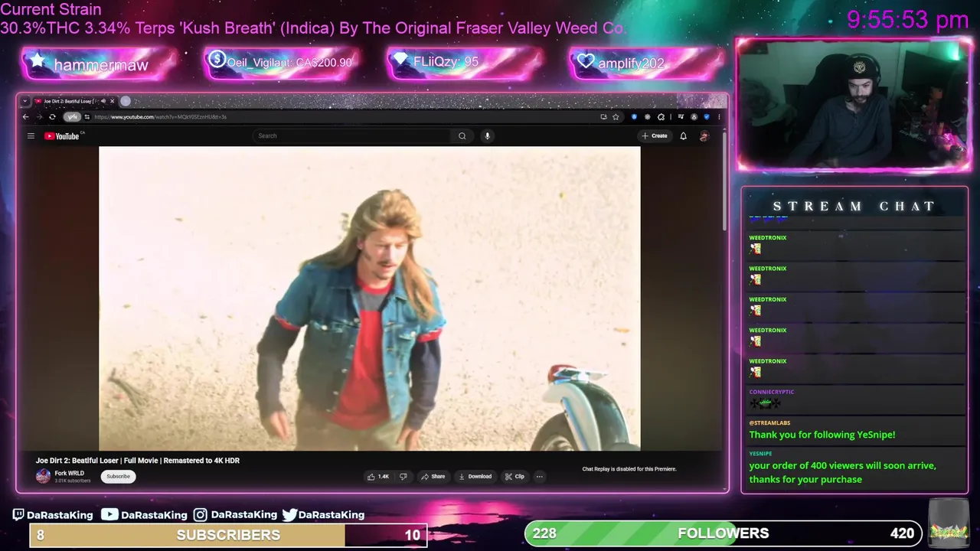Start voice search with the microphone

(x=487, y=136)
